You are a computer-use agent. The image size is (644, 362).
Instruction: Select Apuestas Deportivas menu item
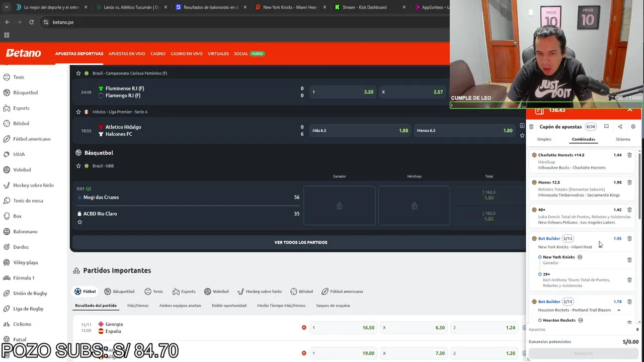(x=79, y=54)
